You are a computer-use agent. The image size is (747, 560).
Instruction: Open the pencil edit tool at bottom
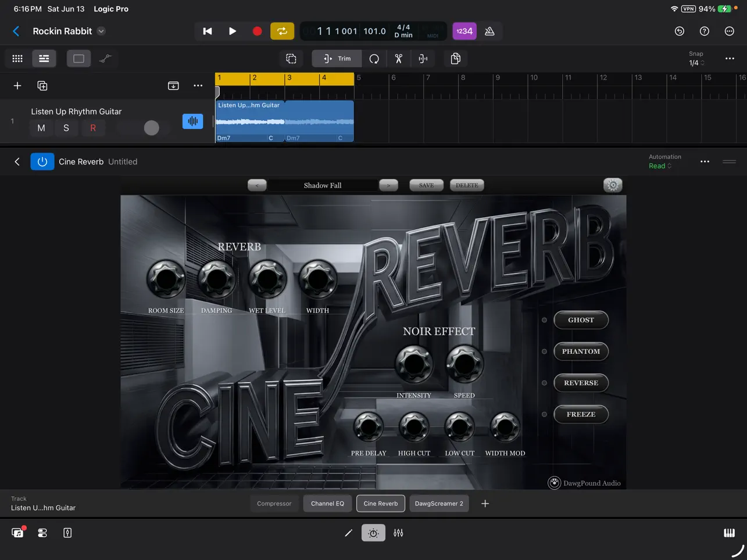click(x=348, y=533)
